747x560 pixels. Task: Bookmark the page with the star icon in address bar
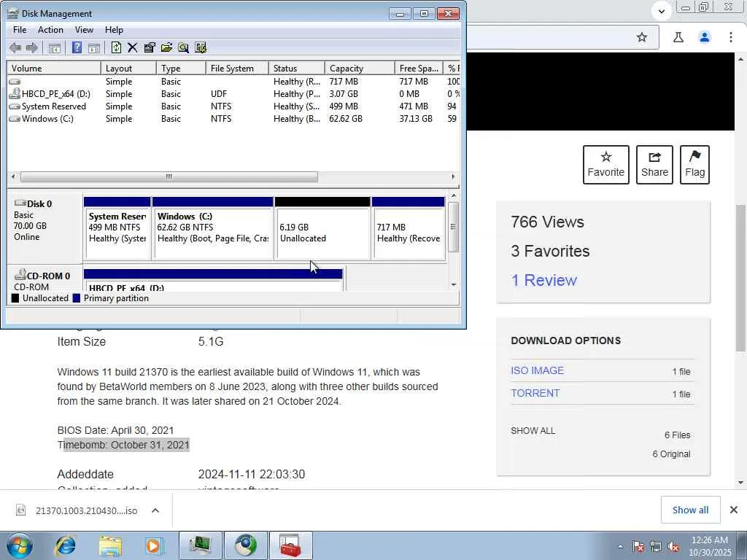point(642,37)
